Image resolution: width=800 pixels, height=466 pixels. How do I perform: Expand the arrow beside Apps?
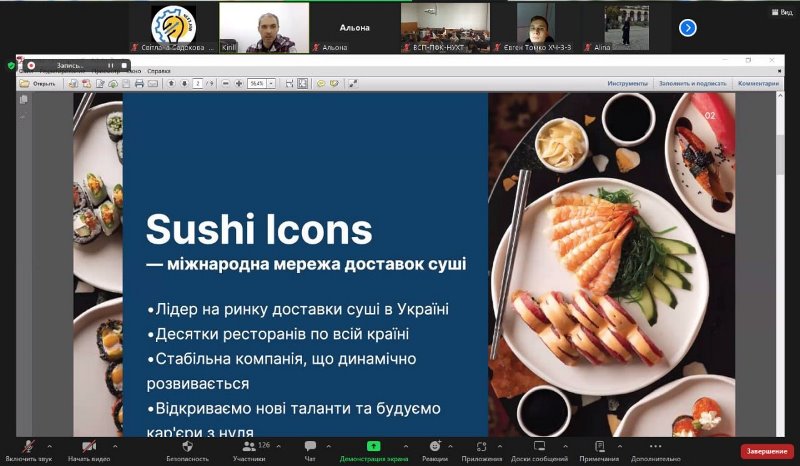(x=499, y=447)
